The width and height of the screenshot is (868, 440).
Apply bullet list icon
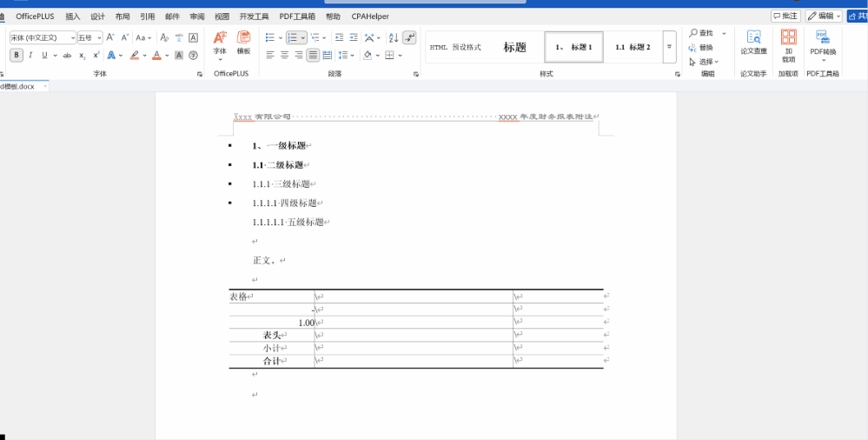coord(270,37)
